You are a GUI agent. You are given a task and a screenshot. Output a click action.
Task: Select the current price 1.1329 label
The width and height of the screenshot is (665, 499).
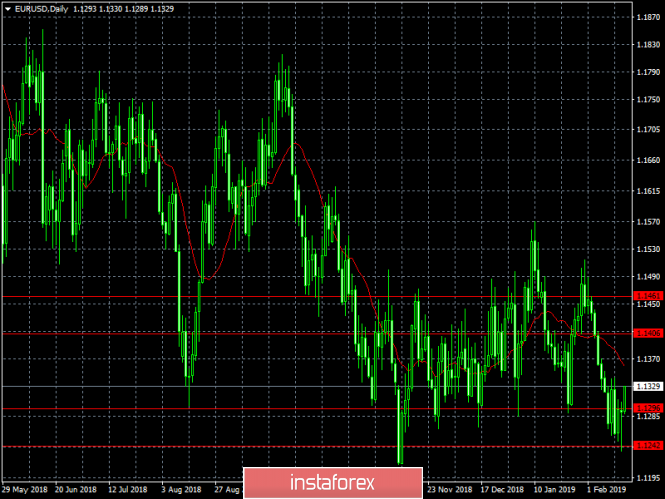click(649, 386)
